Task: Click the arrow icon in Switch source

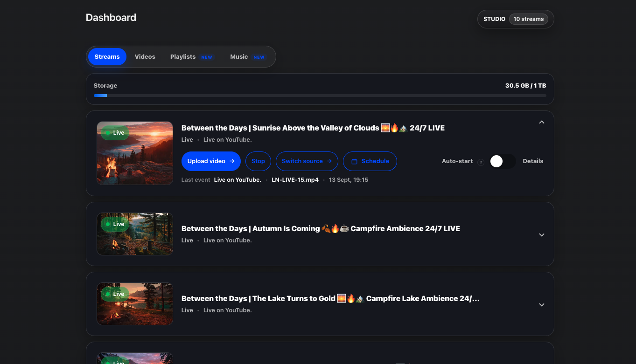Action: [x=329, y=161]
